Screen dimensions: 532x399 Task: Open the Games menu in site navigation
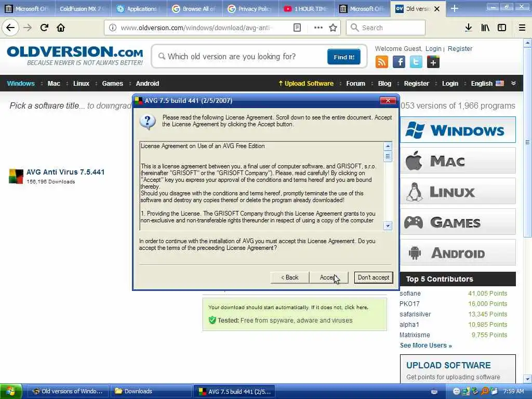(x=112, y=84)
